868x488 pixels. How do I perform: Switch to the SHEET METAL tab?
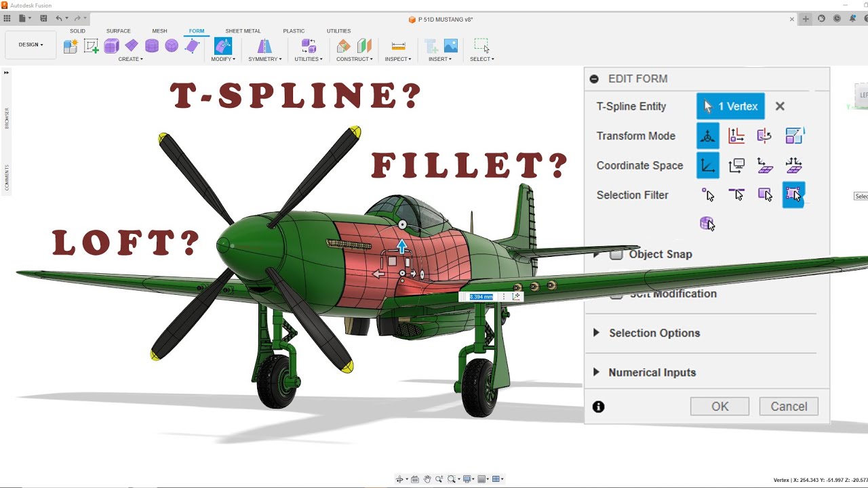point(243,31)
